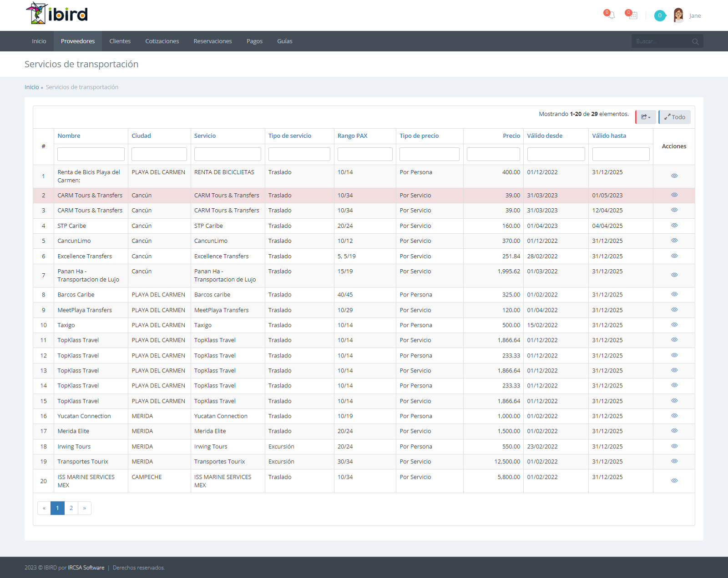Click the Jane username label

coord(695,16)
